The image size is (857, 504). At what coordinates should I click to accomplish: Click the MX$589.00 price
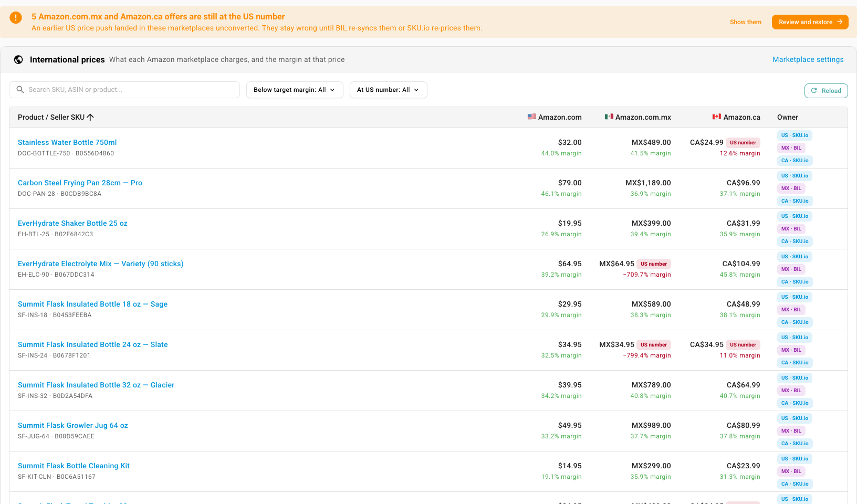pyautogui.click(x=651, y=304)
